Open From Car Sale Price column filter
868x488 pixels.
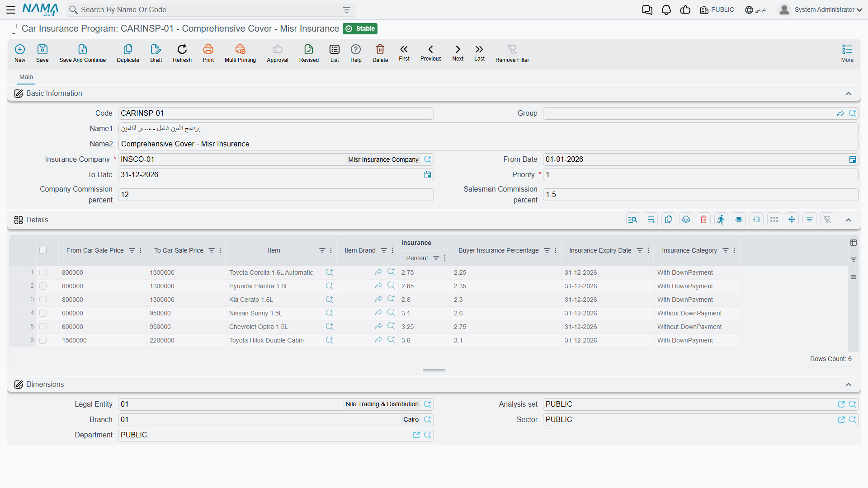[x=132, y=250]
